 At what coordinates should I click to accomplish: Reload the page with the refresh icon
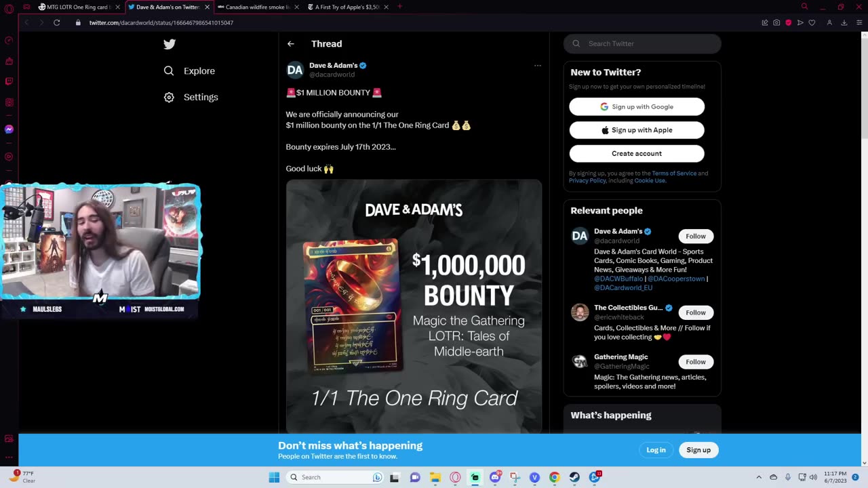click(57, 22)
